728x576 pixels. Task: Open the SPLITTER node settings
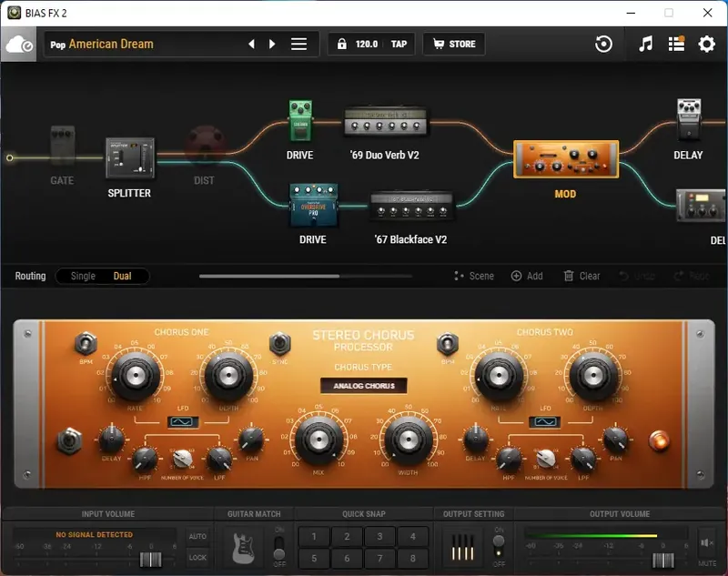[x=130, y=157]
